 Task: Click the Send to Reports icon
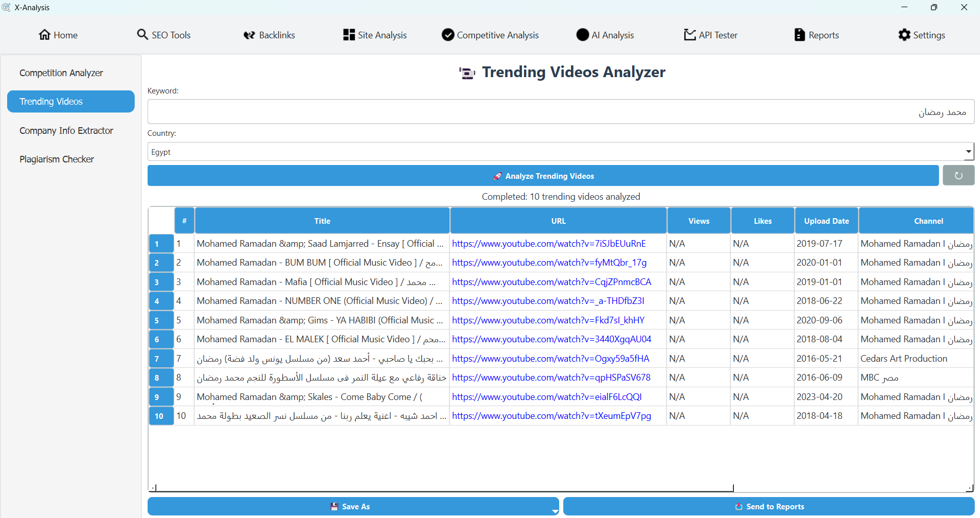pos(739,507)
